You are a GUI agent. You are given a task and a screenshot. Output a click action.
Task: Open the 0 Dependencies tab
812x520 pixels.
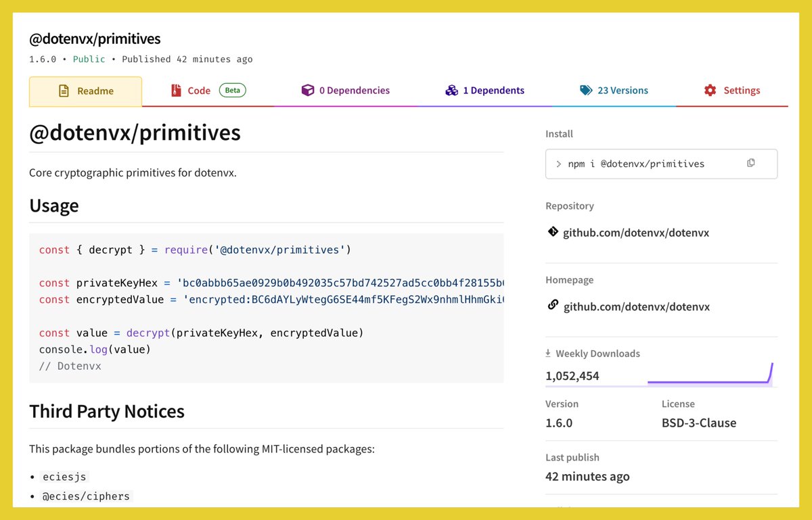click(345, 91)
